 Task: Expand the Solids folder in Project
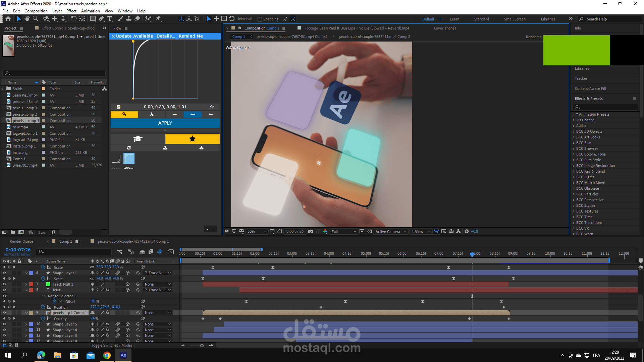[x=3, y=89]
